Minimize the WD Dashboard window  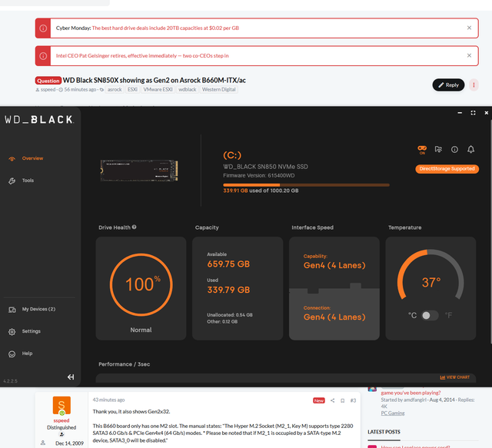pyautogui.click(x=460, y=113)
